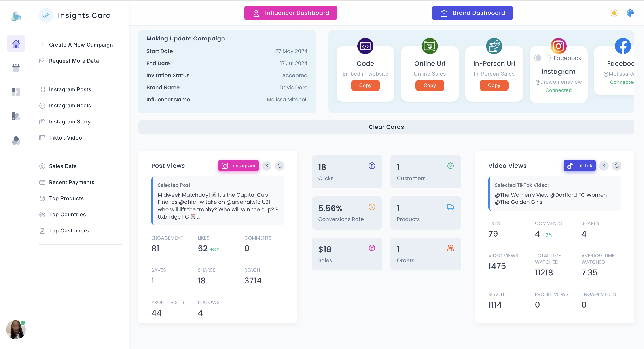
Task: Click the Clear Cards bar
Action: point(386,127)
